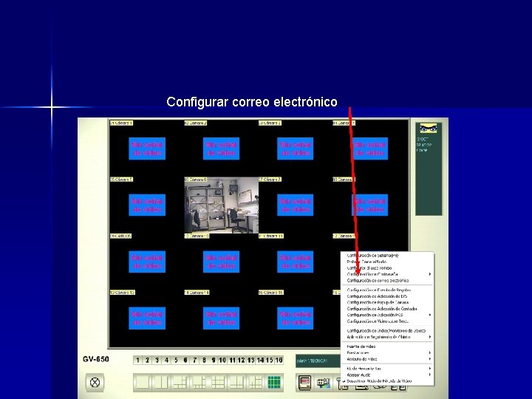
Task: Expand Aplicación de Seguimiento de Objeto submenu
Action: tap(430, 337)
